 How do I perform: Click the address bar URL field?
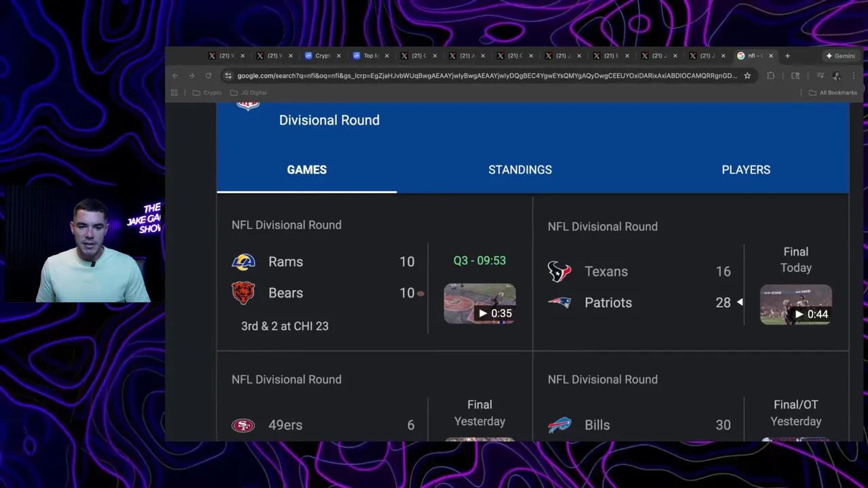[x=487, y=76]
